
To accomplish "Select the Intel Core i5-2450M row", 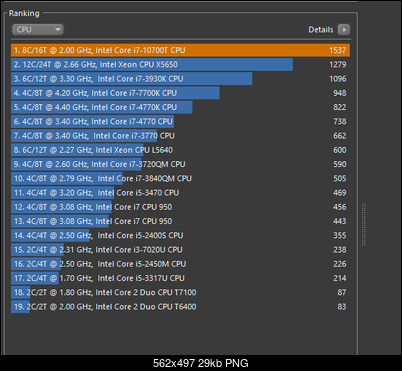I will pos(180,264).
